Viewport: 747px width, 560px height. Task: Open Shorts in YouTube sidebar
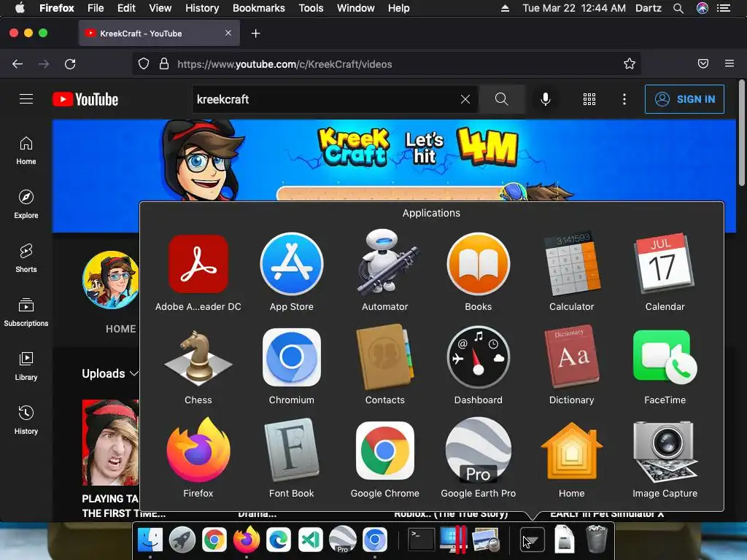tap(26, 259)
